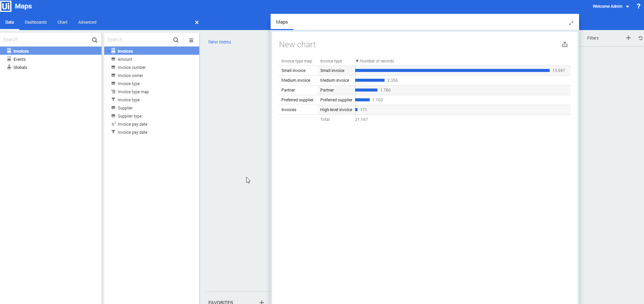644x304 pixels.
Task: Click the export icon on New chart
Action: tap(565, 45)
